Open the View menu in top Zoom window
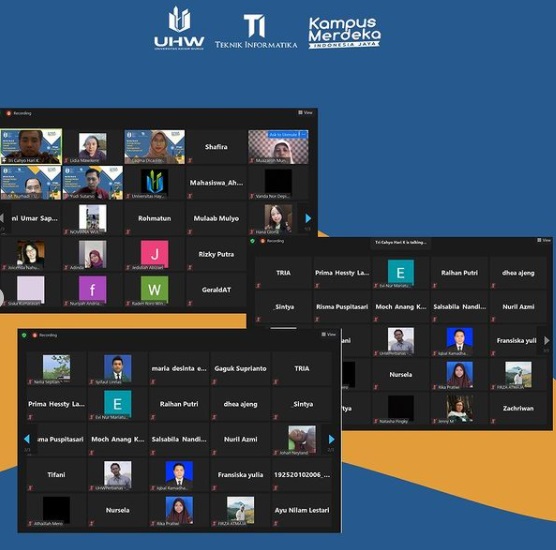Screen dimensions: 556x550 [x=305, y=112]
